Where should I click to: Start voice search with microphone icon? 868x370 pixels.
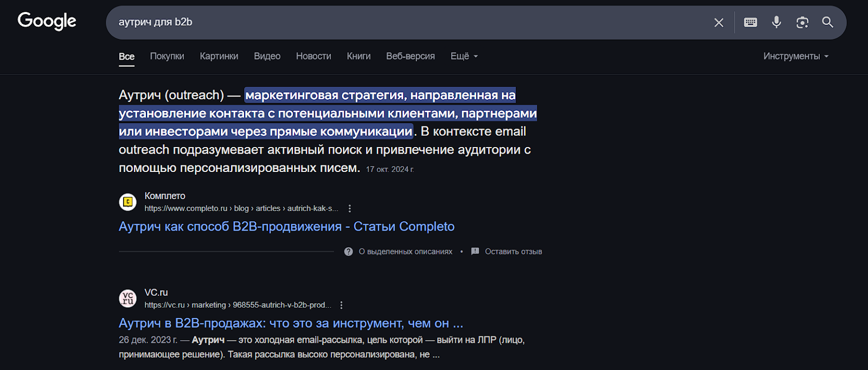[777, 22]
